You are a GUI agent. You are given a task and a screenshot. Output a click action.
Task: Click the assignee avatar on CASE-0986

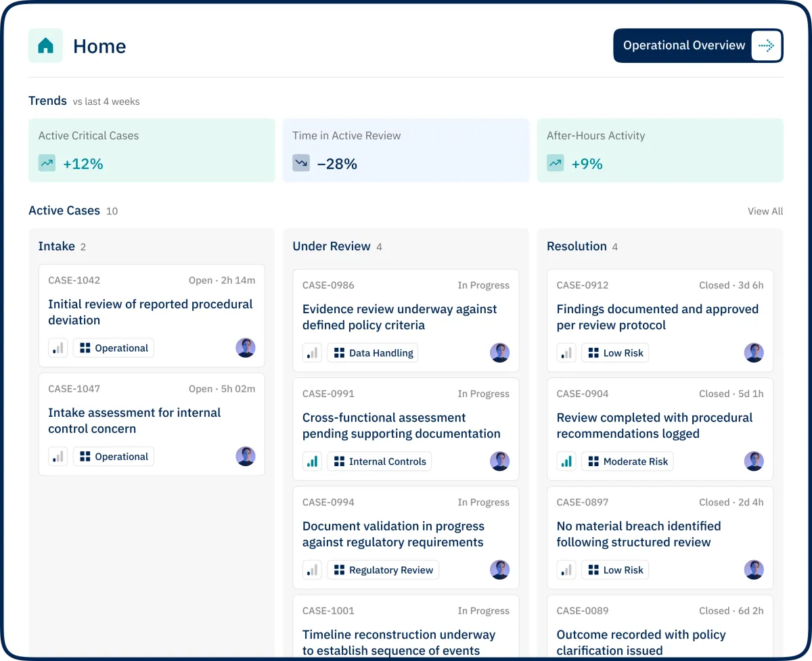(x=499, y=352)
